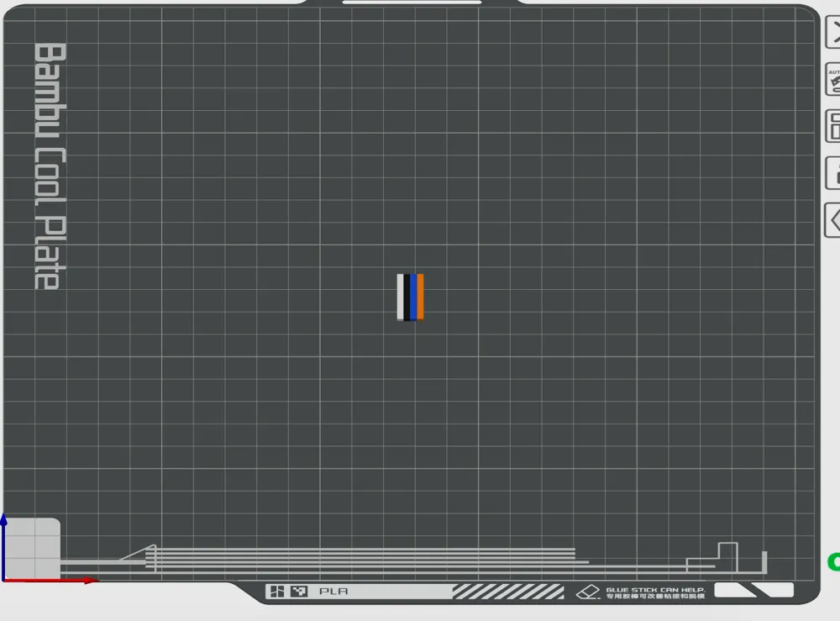Select the orange strip of the model
The height and width of the screenshot is (621, 840).
coord(421,297)
